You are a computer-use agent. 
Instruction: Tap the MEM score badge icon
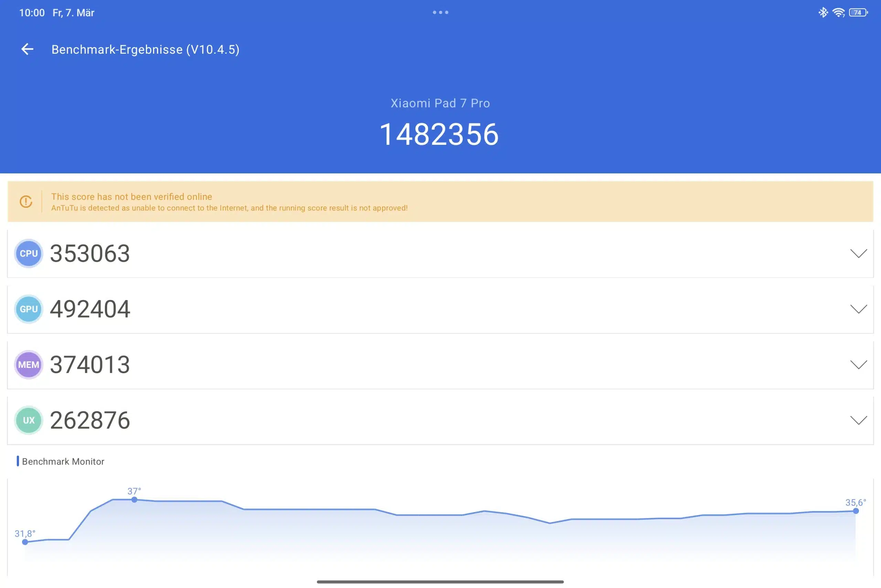[x=29, y=364]
